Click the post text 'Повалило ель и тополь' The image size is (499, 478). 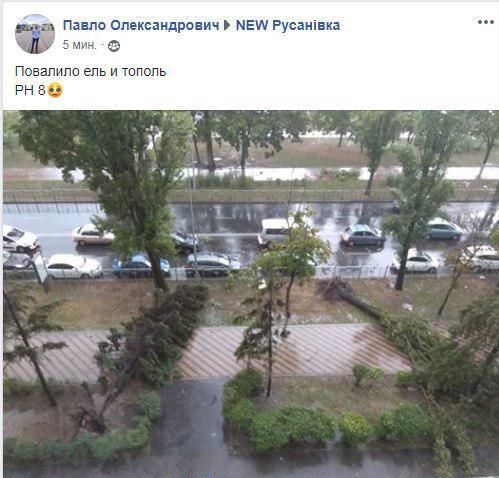(90, 71)
